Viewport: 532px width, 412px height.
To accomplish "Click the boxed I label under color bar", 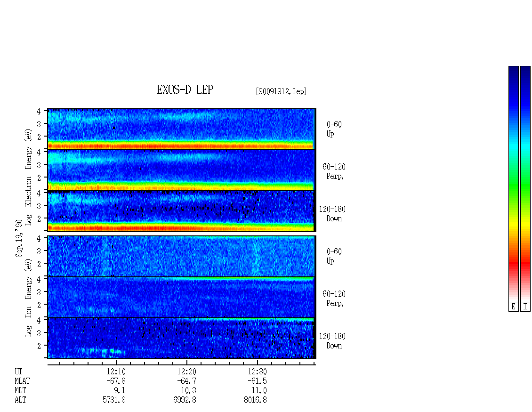I will click(x=525, y=307).
